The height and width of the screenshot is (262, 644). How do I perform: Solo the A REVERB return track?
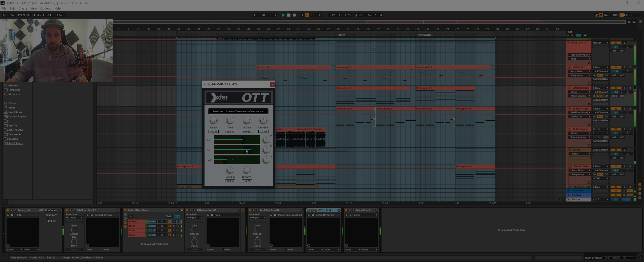pos(624,191)
